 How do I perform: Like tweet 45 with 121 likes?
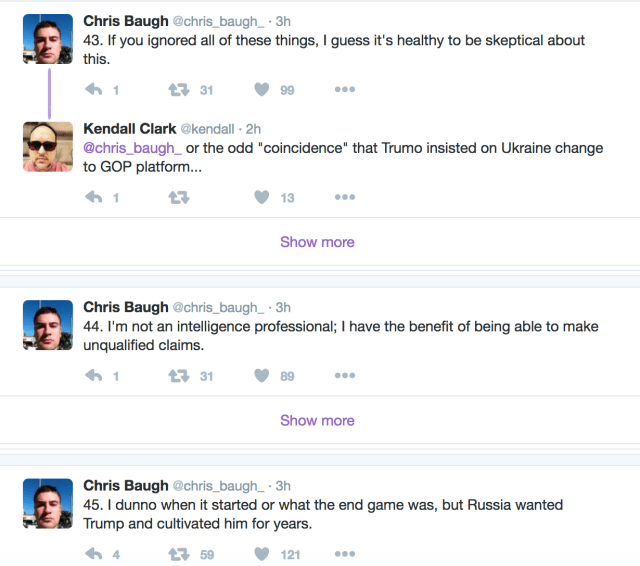[262, 553]
